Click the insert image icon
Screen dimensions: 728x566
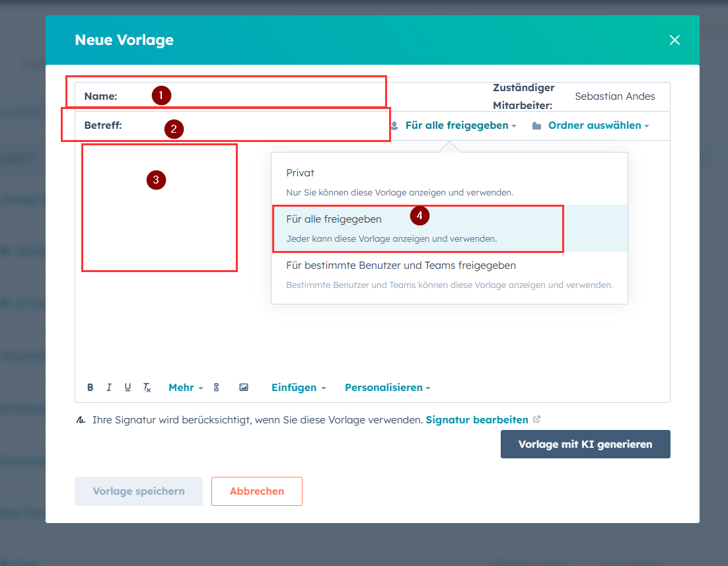pyautogui.click(x=244, y=388)
